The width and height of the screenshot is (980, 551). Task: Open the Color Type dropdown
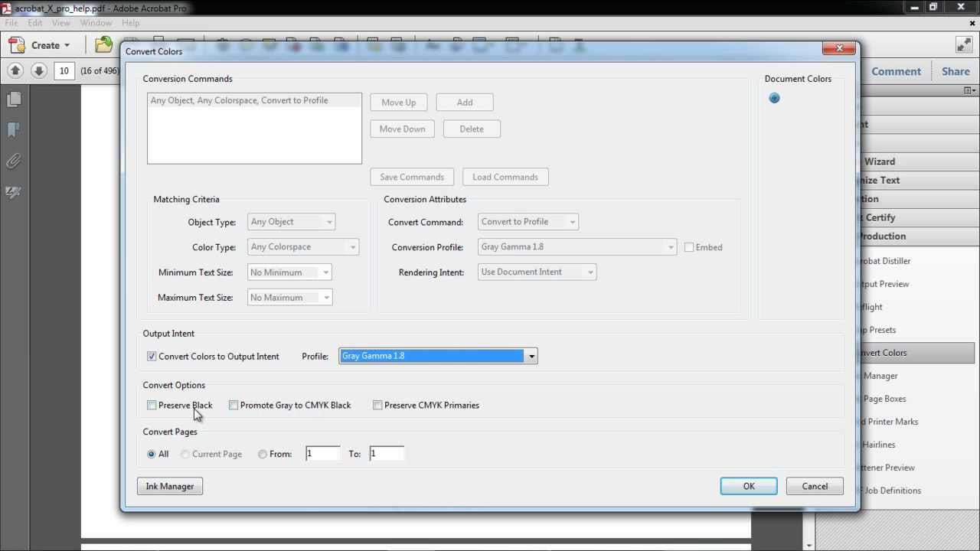click(303, 247)
